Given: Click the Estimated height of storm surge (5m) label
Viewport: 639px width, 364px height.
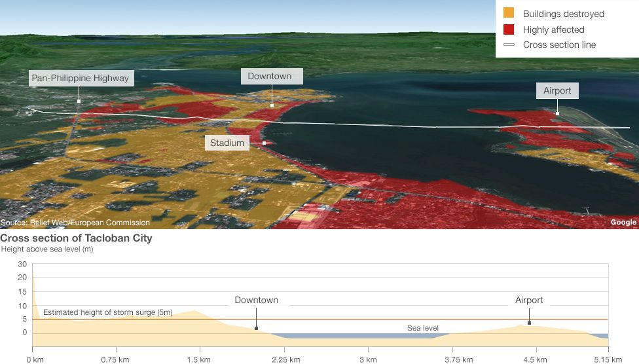Looking at the screenshot, I should (x=108, y=312).
